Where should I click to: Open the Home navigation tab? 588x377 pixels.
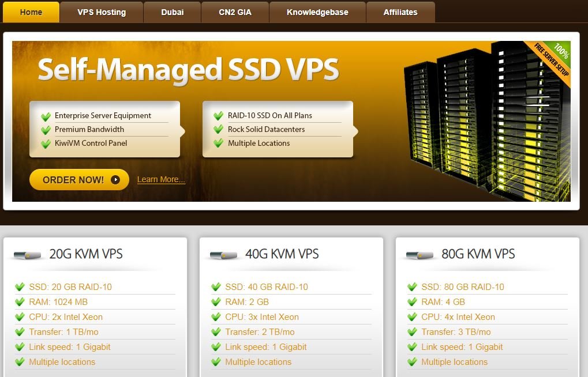pyautogui.click(x=31, y=12)
